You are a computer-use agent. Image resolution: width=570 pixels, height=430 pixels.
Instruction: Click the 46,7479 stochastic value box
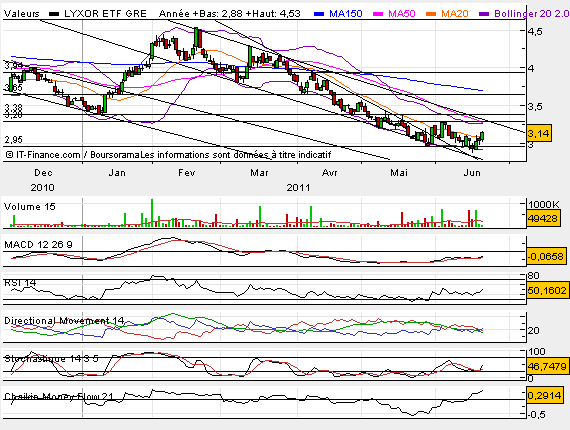pos(547,366)
